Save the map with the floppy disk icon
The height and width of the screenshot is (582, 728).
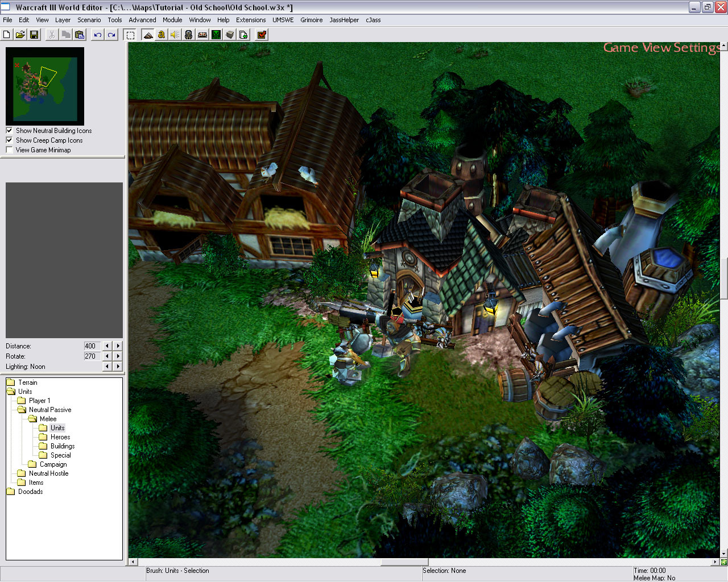click(34, 35)
